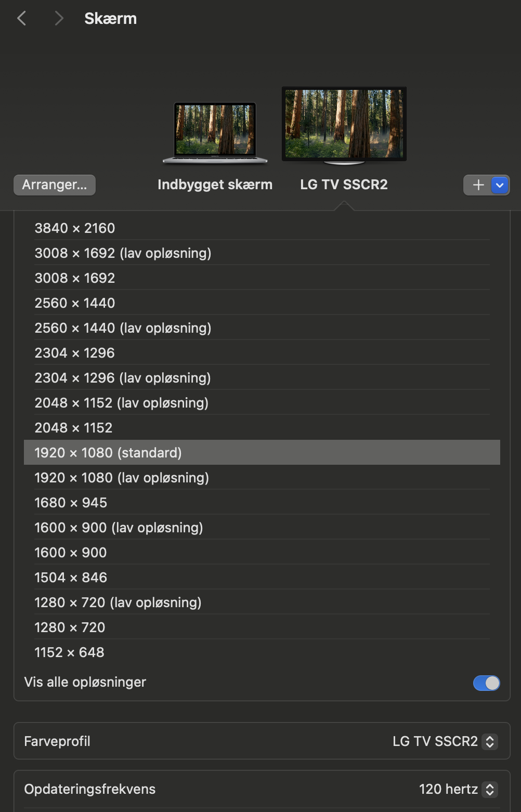Viewport: 521px width, 812px height.
Task: Click the Arranger... button
Action: coord(54,185)
